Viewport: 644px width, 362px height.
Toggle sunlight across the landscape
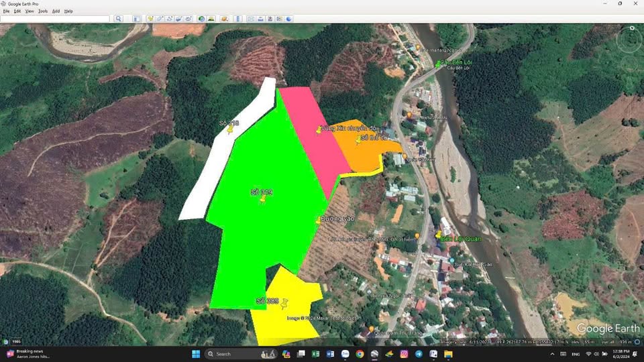click(211, 19)
